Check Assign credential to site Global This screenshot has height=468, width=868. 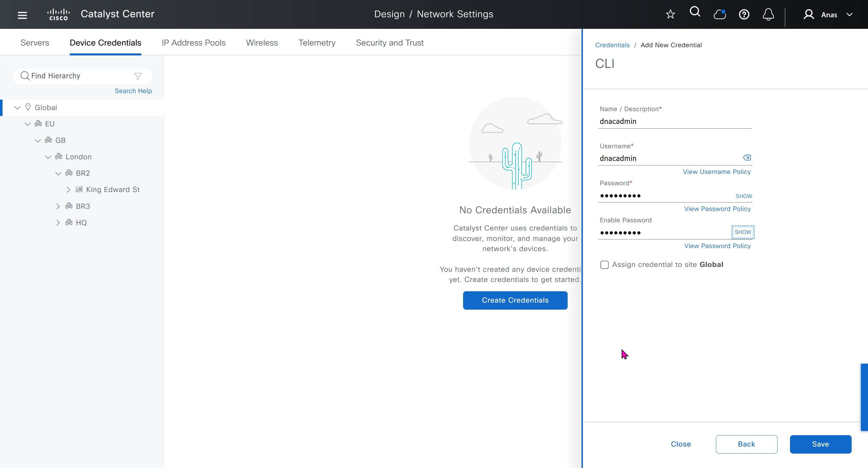[x=604, y=265]
